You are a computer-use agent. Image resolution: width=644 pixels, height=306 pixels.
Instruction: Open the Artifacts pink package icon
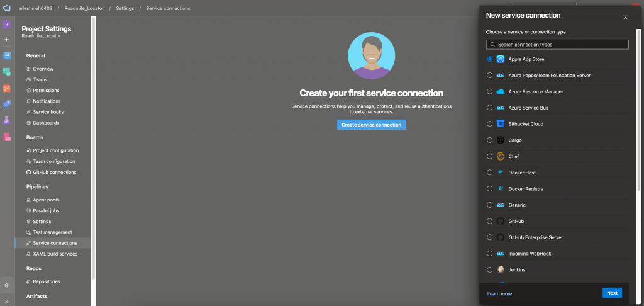pyautogui.click(x=6, y=137)
